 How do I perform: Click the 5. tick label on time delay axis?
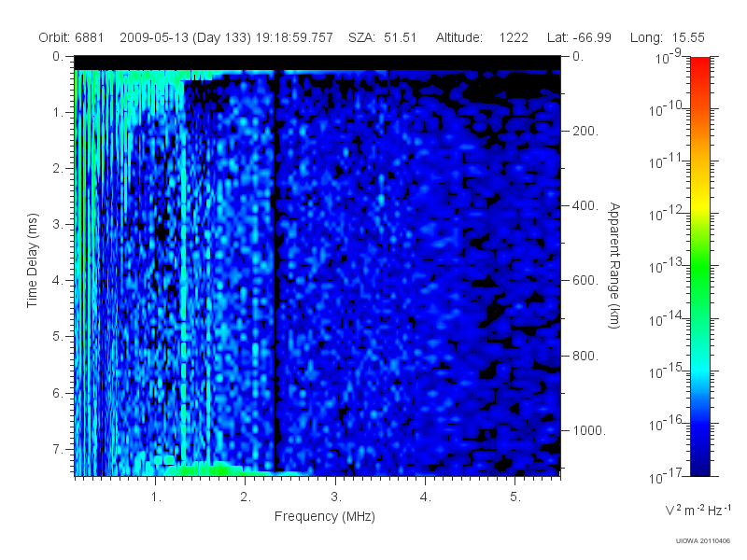(57, 336)
